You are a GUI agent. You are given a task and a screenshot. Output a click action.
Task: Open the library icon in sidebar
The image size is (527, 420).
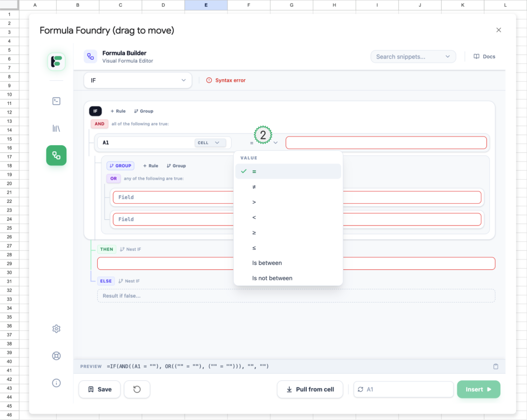57,128
